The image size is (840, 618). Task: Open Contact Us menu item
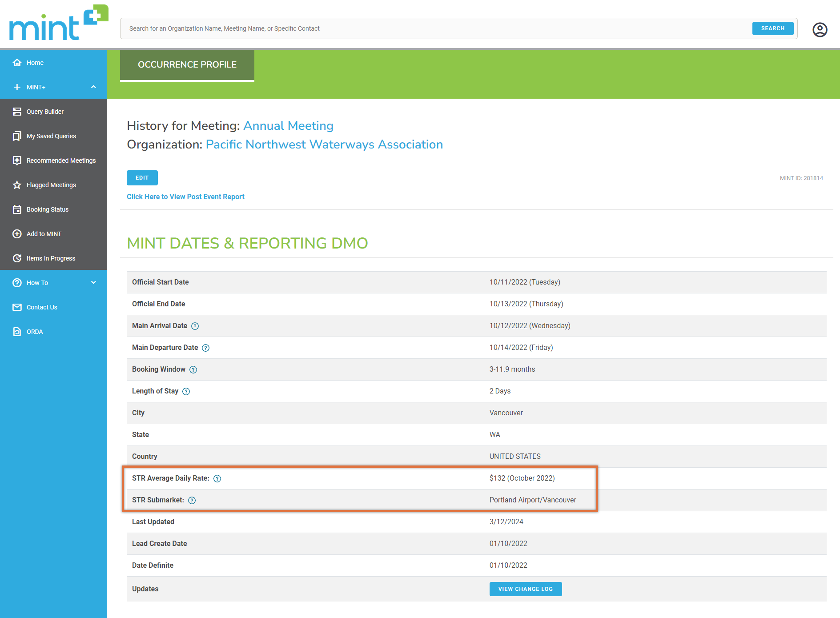click(x=53, y=307)
